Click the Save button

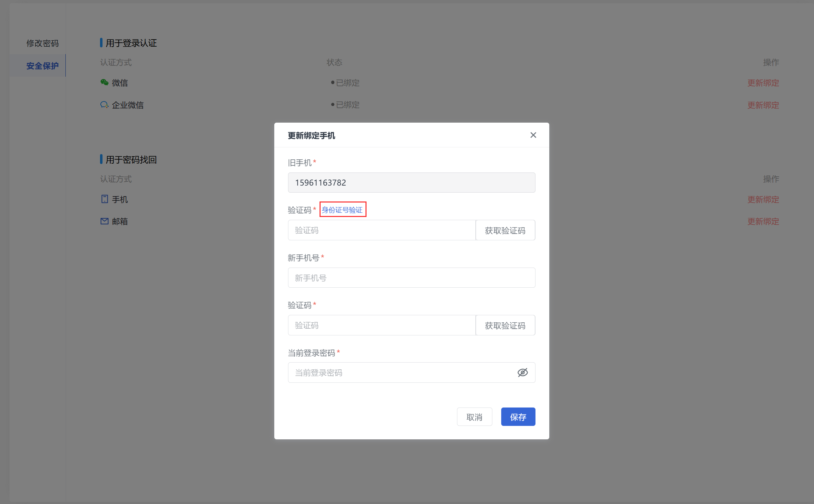[518, 417]
